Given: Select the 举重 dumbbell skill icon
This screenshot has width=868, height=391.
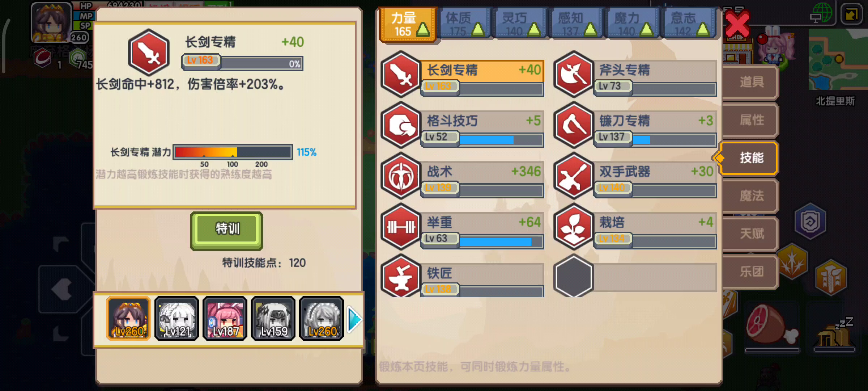Looking at the screenshot, I should coord(401,227).
